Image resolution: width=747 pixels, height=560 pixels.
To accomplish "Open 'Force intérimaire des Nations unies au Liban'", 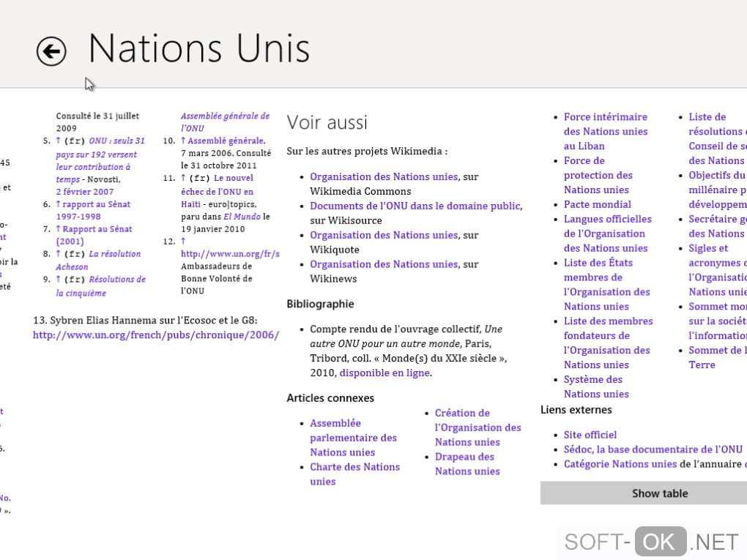I will [x=606, y=131].
